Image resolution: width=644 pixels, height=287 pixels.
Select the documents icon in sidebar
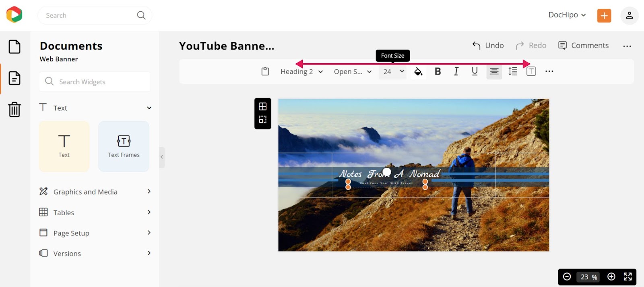pos(14,78)
